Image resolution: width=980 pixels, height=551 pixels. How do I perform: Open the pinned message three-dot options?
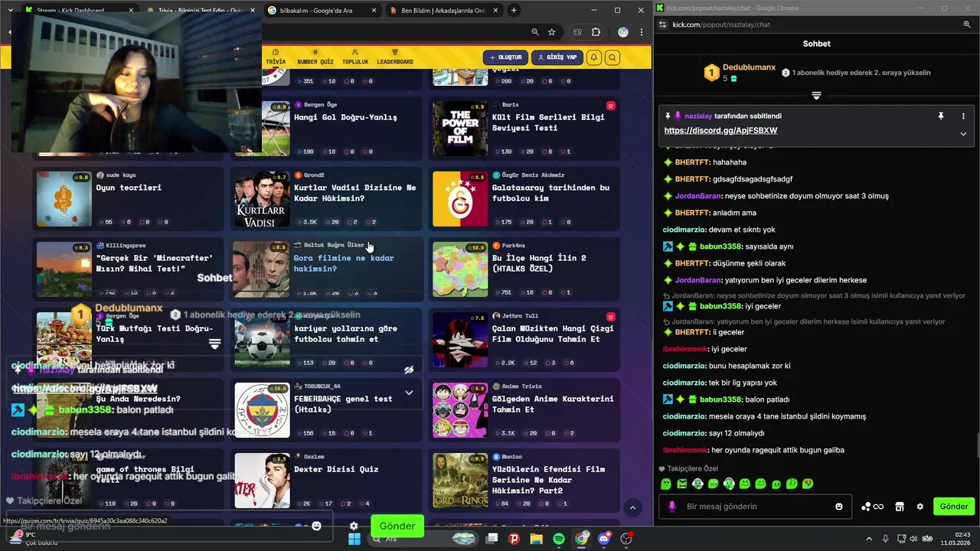[x=963, y=116]
